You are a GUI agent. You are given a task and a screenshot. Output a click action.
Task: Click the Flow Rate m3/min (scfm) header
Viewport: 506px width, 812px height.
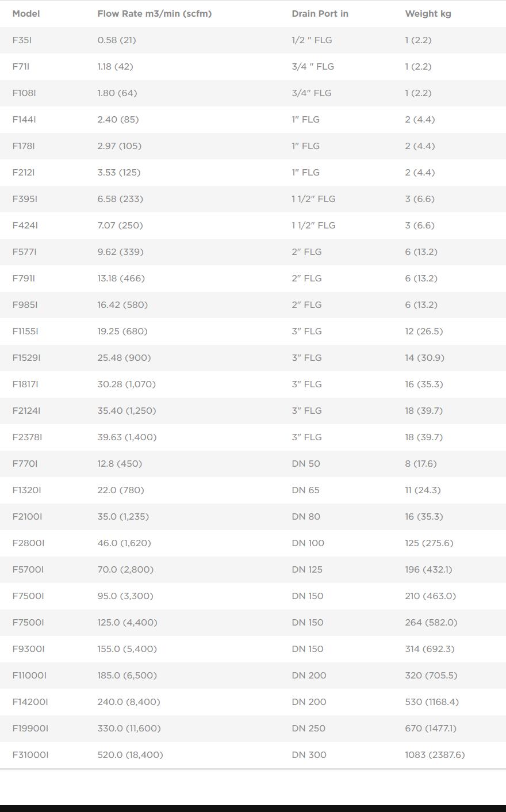154,14
